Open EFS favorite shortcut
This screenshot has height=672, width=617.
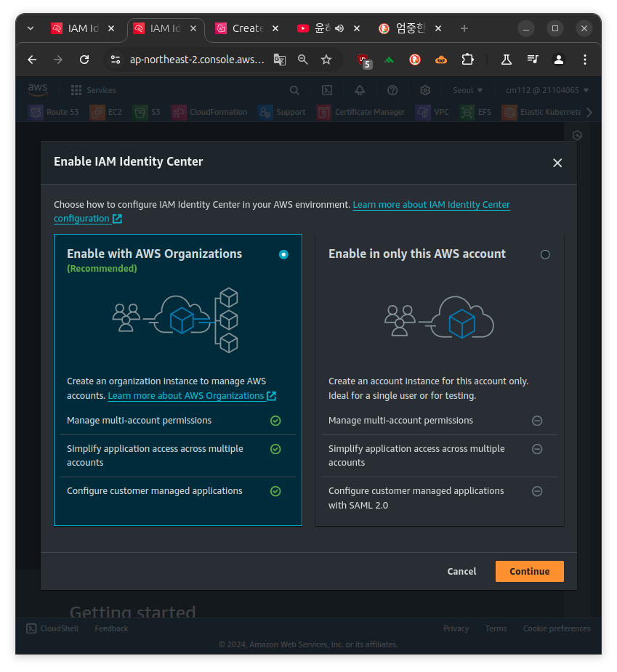pos(475,113)
